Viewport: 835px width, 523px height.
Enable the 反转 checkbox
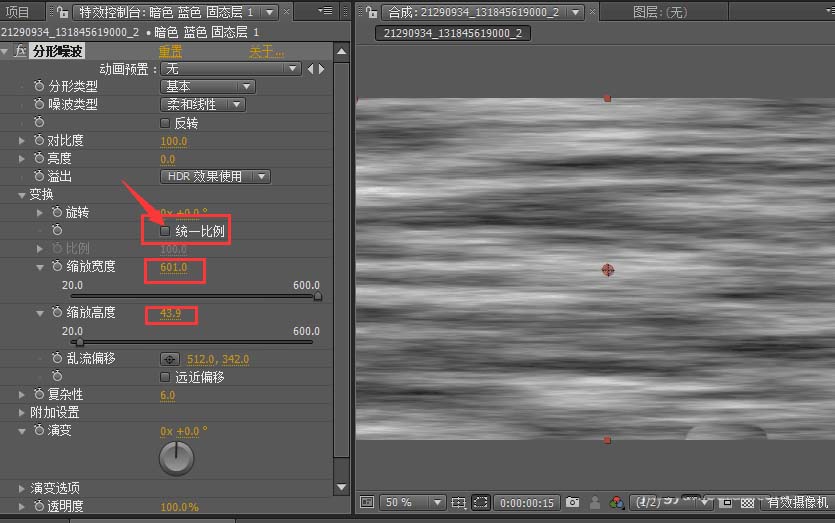(x=165, y=123)
